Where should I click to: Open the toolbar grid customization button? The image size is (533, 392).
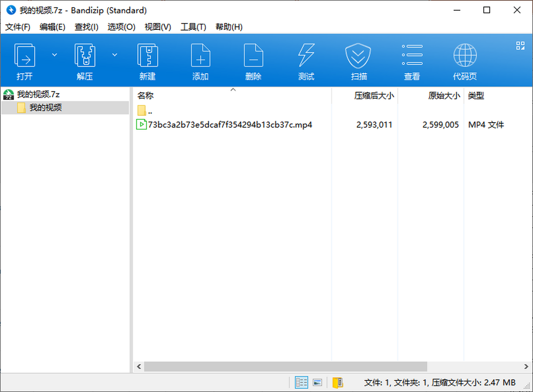click(520, 45)
